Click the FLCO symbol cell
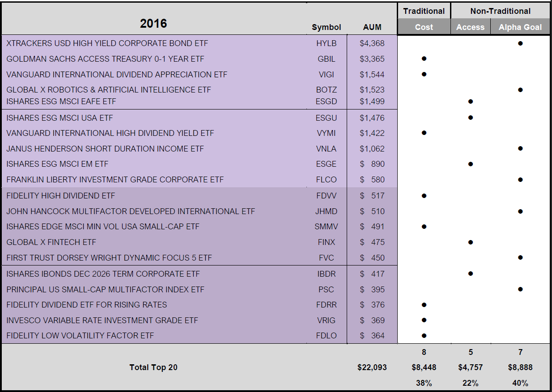Screen dimensions: 552x392 [326, 180]
